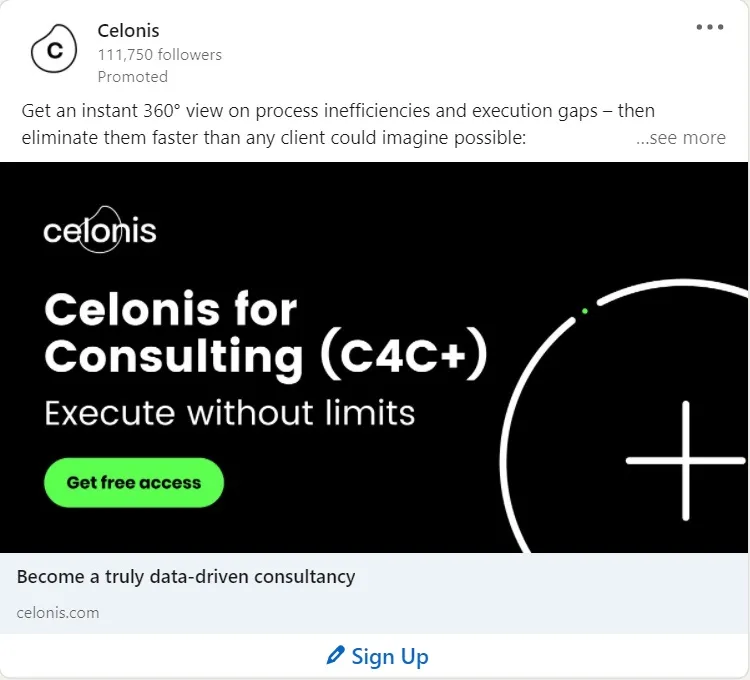Click the Become a truly data-driven consultancy headline

pyautogui.click(x=186, y=577)
